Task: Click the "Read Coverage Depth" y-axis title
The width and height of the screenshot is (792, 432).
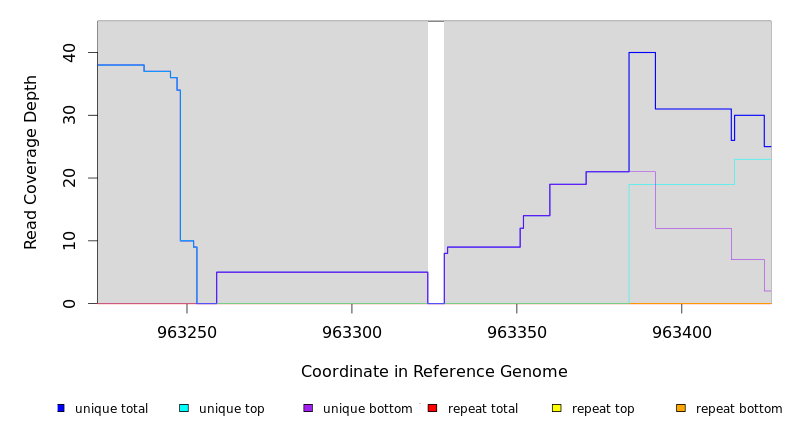Action: [x=32, y=162]
